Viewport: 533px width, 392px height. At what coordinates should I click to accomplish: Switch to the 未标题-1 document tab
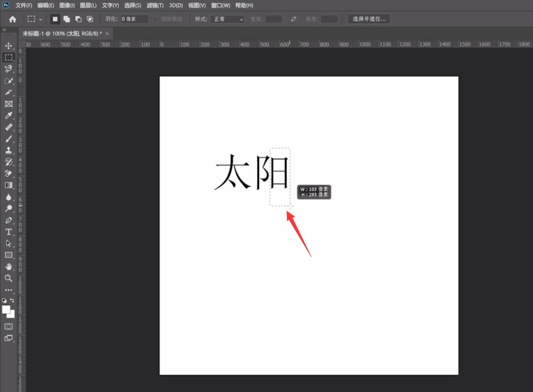pos(62,33)
